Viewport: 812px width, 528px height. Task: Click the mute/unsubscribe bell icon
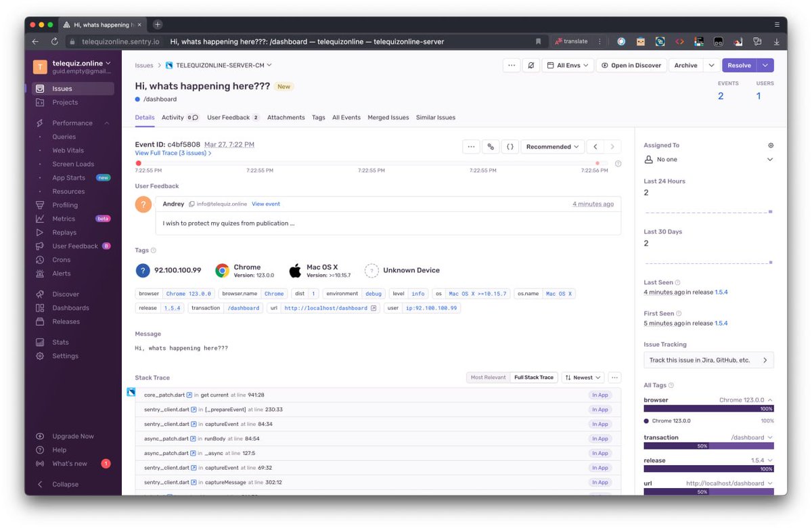(531, 66)
